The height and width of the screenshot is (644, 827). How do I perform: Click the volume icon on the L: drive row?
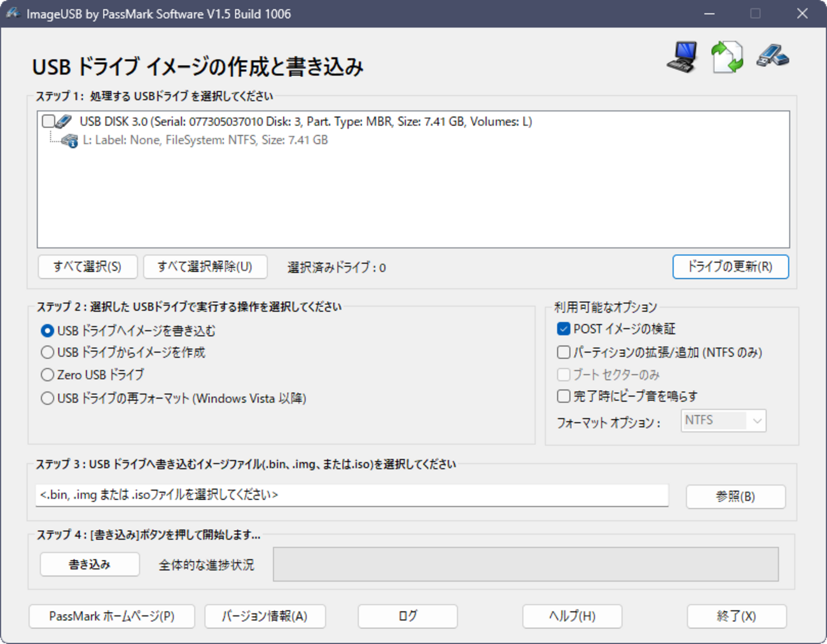(x=69, y=140)
